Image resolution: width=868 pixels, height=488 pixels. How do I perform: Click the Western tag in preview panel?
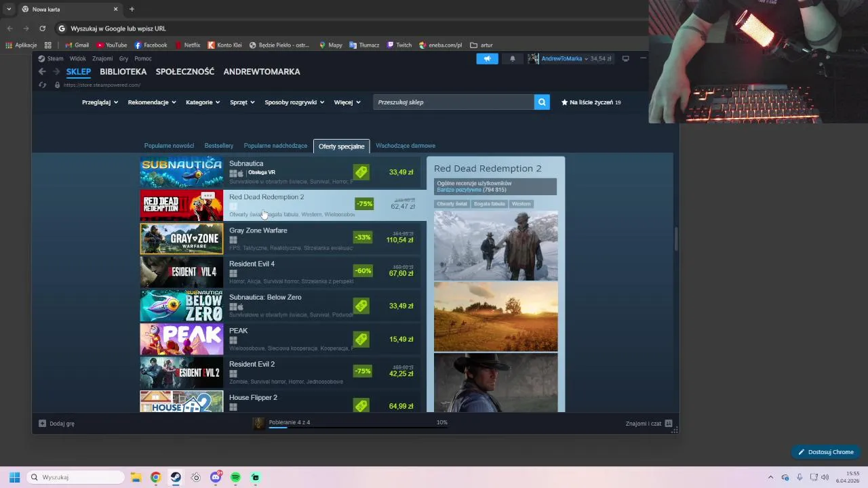point(521,204)
